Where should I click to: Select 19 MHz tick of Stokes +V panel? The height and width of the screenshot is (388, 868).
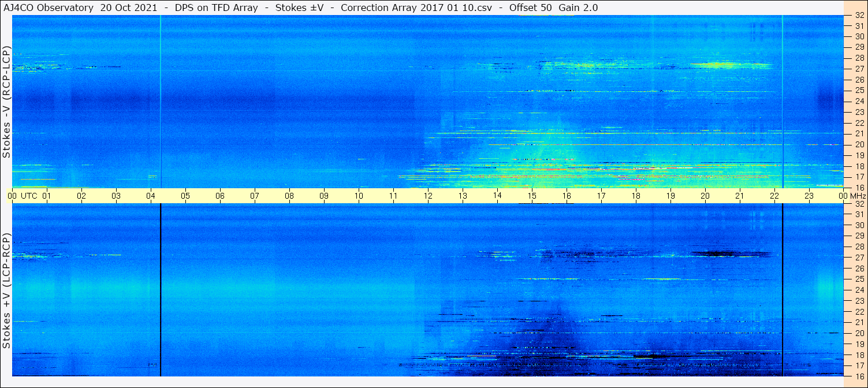(x=859, y=344)
